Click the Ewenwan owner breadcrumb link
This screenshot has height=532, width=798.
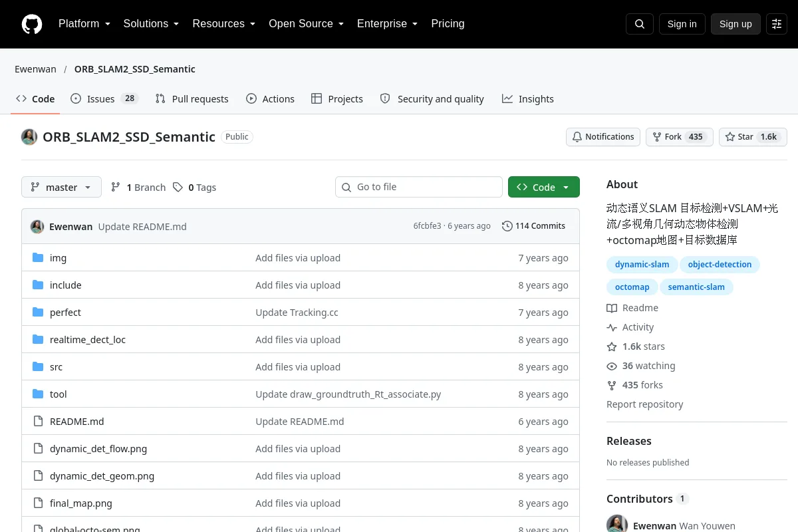coord(36,69)
